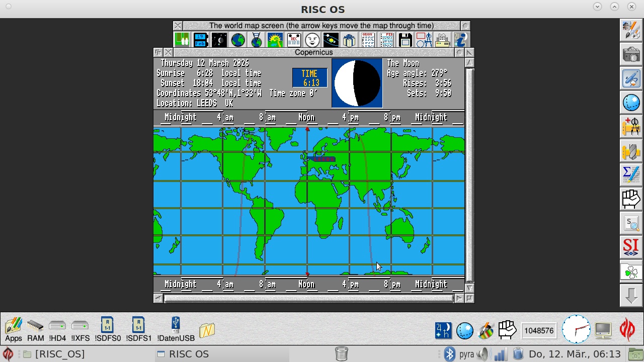Click the printer icon in toolbar
This screenshot has width=644, height=362.
pyautogui.click(x=442, y=40)
